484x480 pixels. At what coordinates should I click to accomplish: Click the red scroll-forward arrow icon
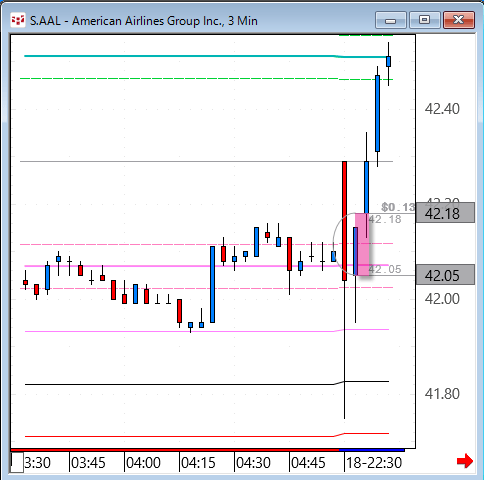tap(465, 461)
